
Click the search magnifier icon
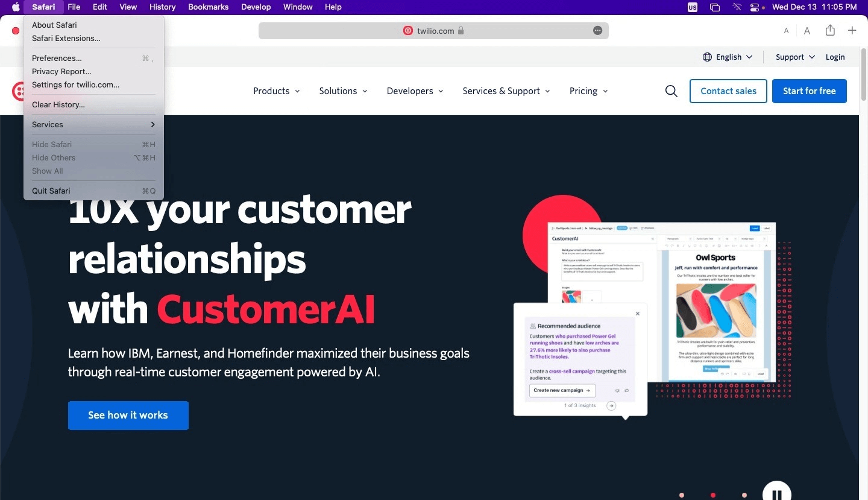click(671, 91)
